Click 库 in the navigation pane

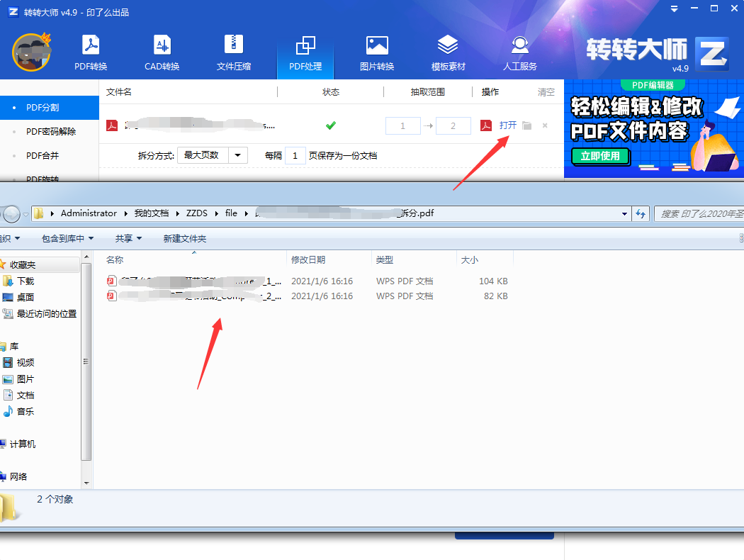click(13, 347)
